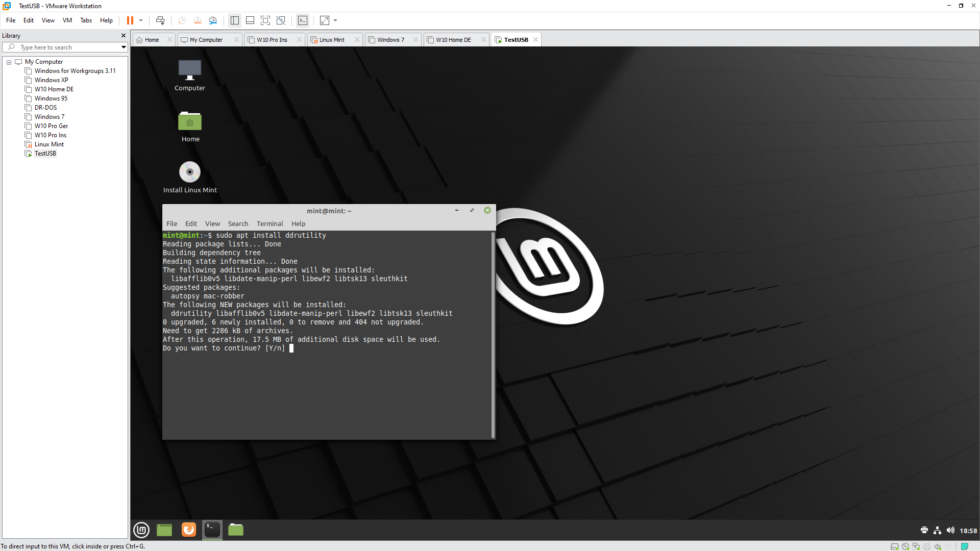
Task: Toggle Unity mode icon
Action: point(281,20)
